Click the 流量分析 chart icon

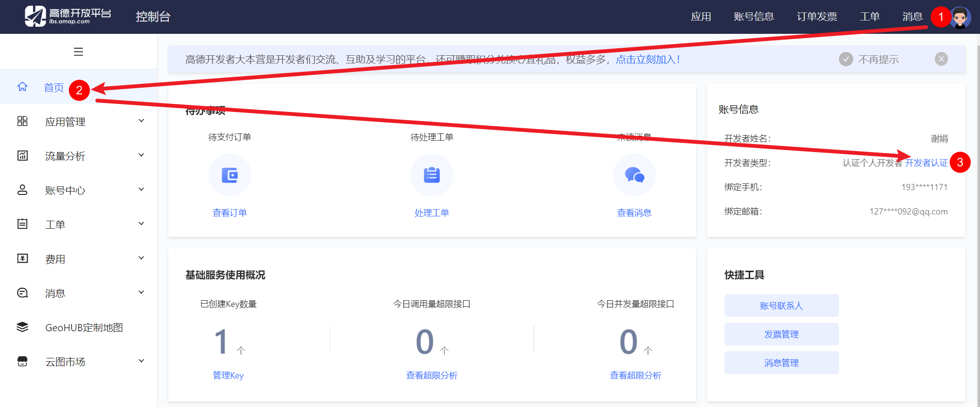22,155
